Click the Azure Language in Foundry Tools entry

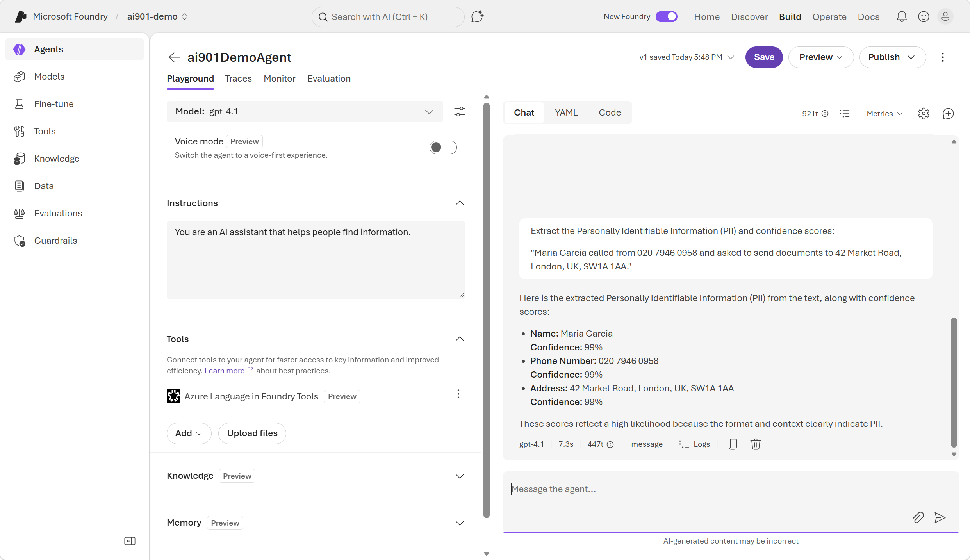pos(251,396)
